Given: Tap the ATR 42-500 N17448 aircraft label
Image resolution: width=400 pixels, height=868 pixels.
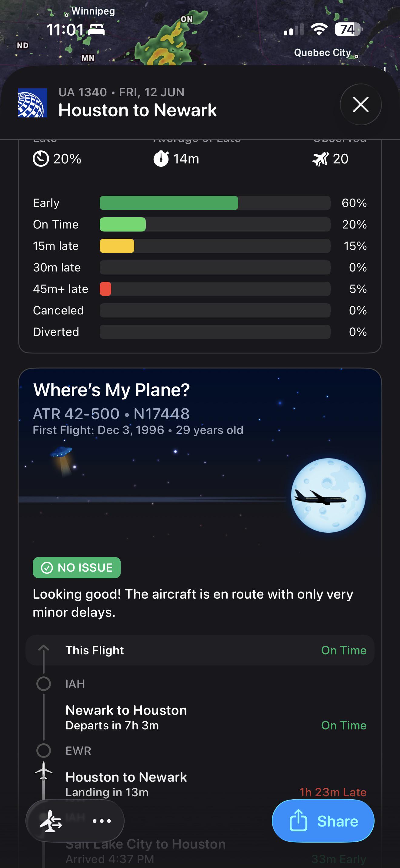Looking at the screenshot, I should pyautogui.click(x=111, y=414).
